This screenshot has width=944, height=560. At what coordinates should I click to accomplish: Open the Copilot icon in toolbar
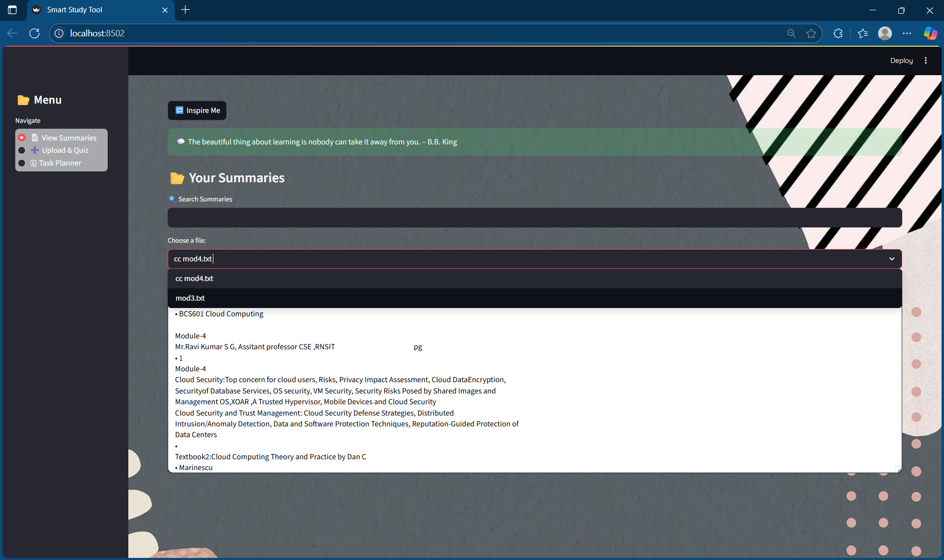coord(930,33)
